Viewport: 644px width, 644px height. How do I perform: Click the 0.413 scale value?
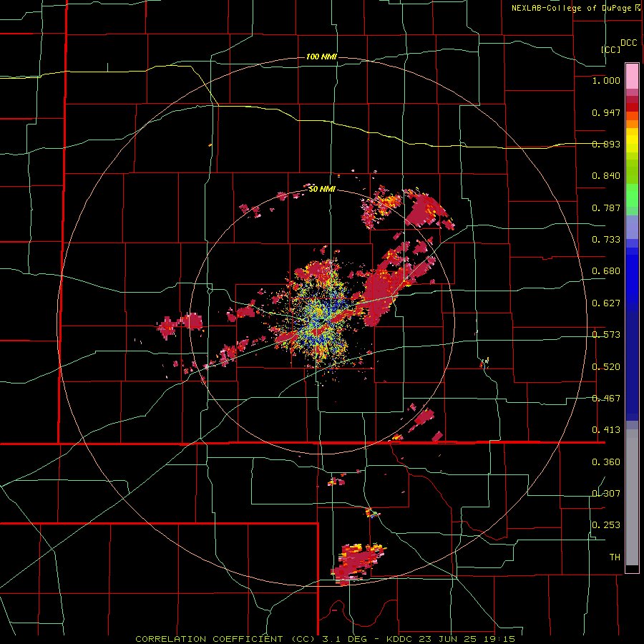(x=606, y=430)
